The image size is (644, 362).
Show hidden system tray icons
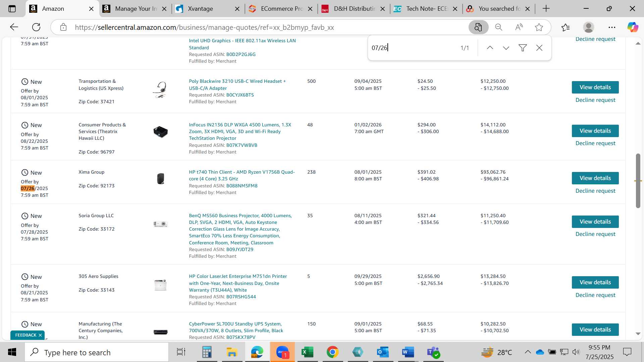coord(528,352)
